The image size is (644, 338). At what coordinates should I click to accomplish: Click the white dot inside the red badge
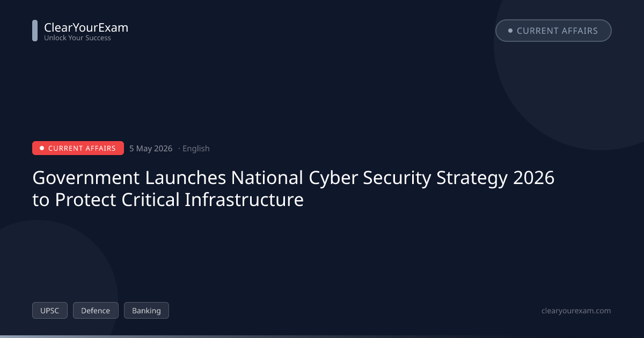pyautogui.click(x=42, y=148)
